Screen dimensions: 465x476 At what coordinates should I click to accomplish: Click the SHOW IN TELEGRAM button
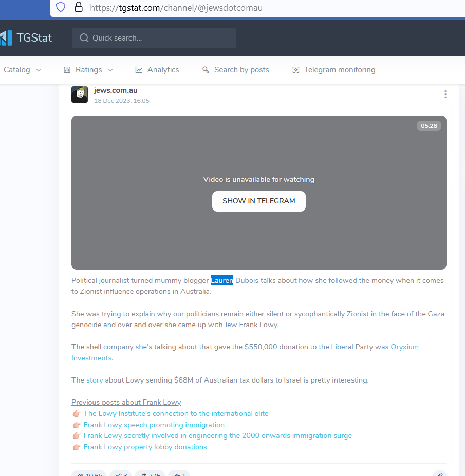pyautogui.click(x=259, y=201)
